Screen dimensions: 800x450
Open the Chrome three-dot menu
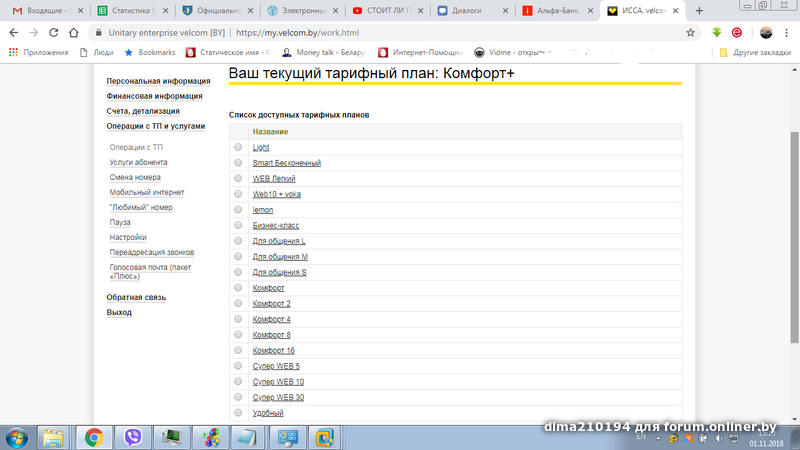[787, 32]
